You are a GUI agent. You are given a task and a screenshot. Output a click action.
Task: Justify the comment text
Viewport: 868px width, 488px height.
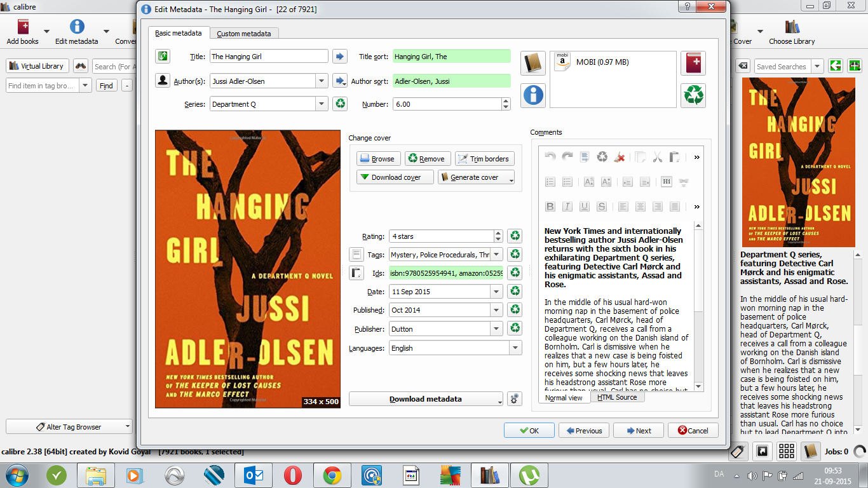pos(675,207)
